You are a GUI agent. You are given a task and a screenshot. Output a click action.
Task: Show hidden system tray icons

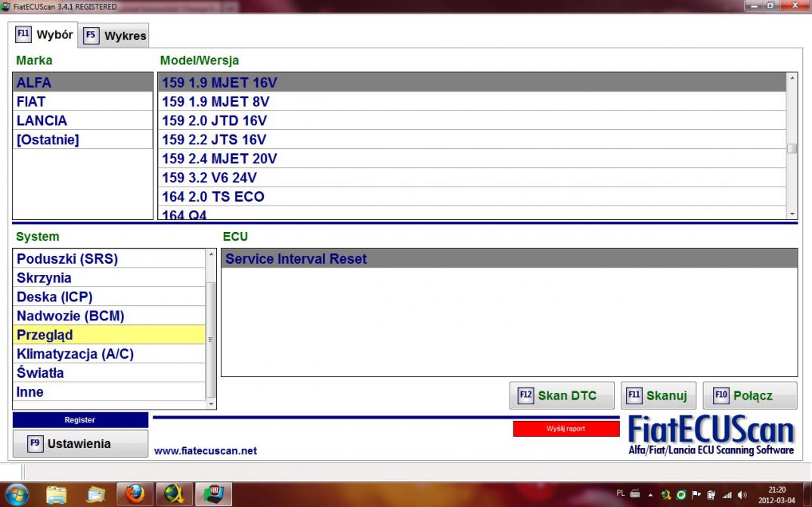coord(650,495)
